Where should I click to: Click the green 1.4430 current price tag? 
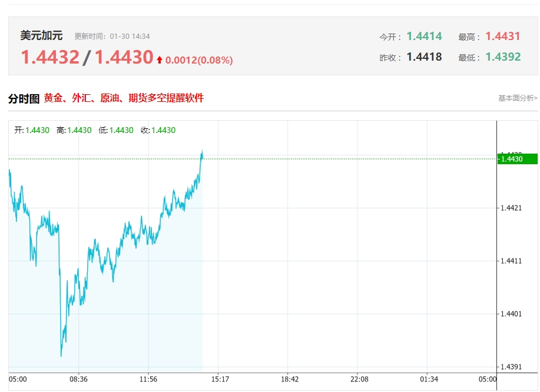coord(517,159)
